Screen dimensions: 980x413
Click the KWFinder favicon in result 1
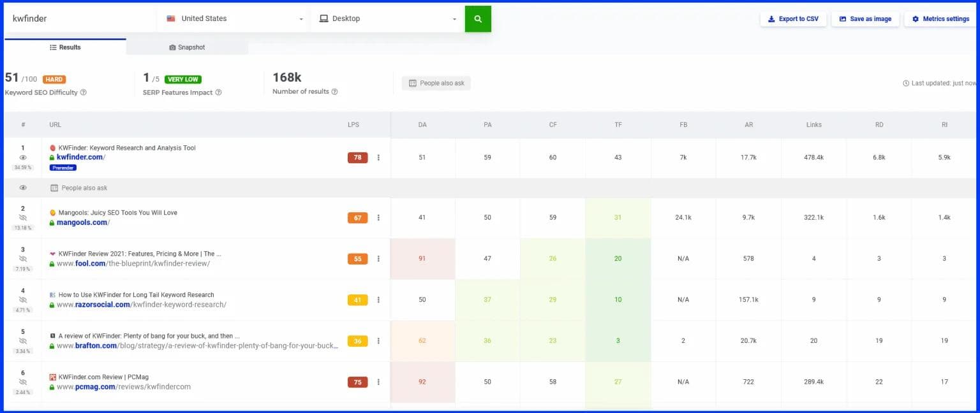tap(53, 148)
